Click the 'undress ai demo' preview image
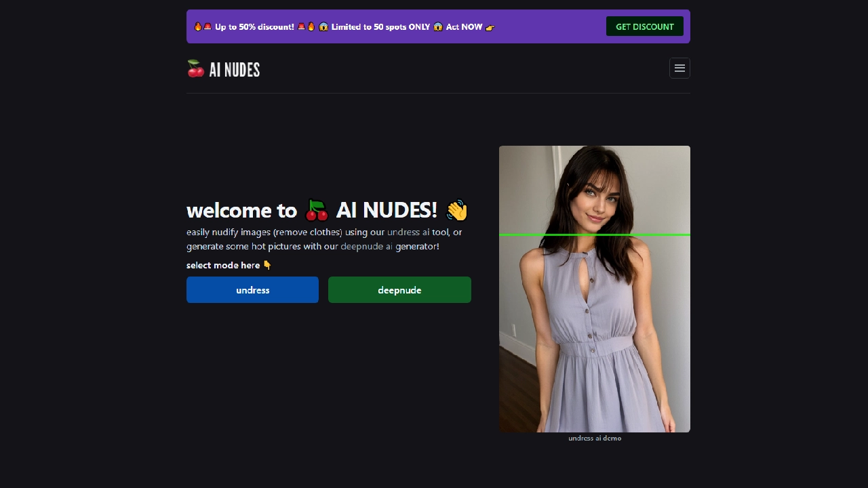The width and height of the screenshot is (868, 488). 595,289
